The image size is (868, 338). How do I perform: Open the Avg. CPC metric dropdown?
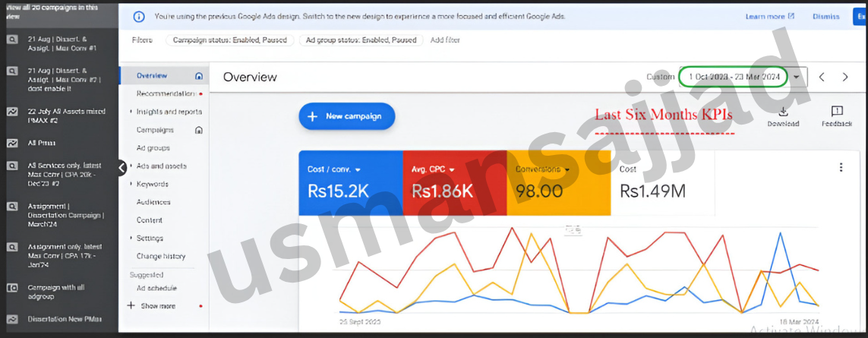click(452, 169)
